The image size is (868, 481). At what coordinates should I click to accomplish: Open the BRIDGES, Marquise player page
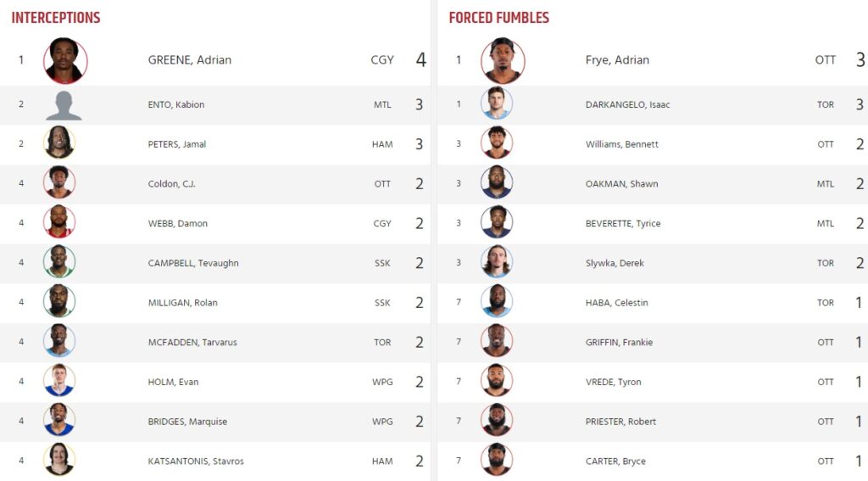point(187,422)
